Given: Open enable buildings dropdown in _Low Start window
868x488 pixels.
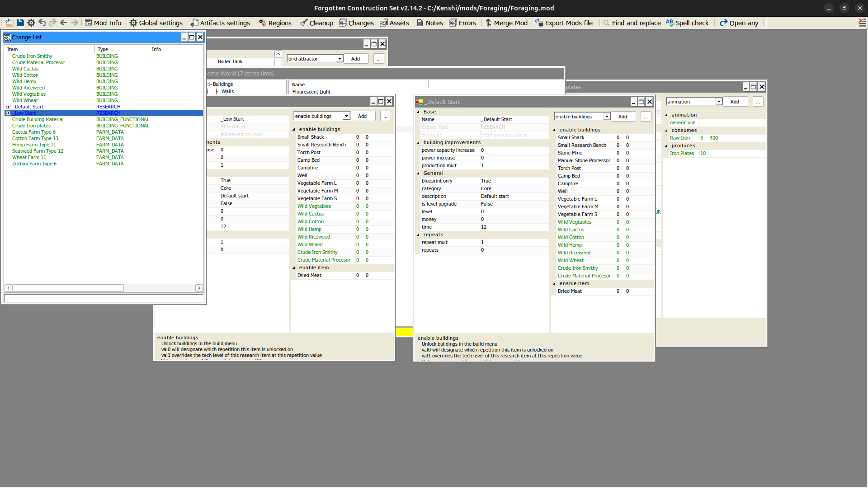Looking at the screenshot, I should [346, 116].
